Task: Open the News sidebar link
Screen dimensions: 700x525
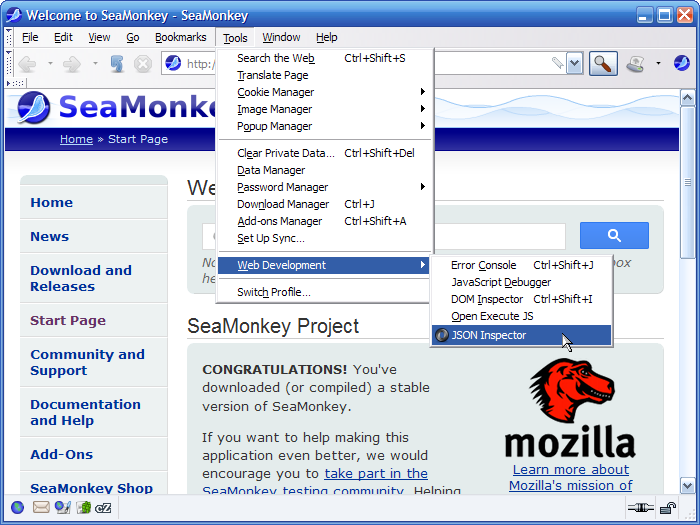Action: [x=50, y=236]
